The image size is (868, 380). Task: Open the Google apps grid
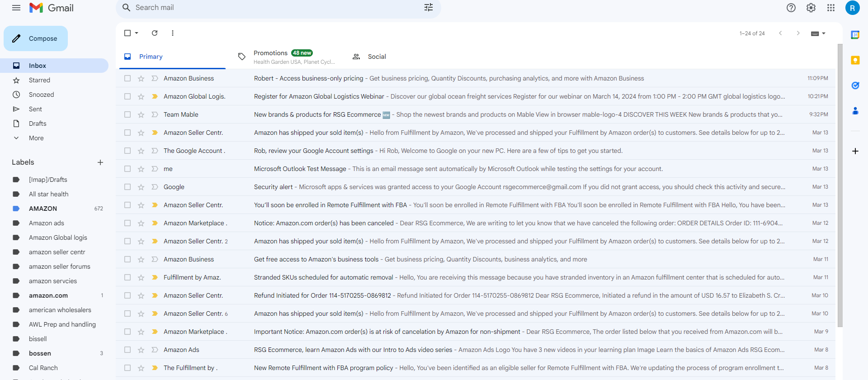831,8
